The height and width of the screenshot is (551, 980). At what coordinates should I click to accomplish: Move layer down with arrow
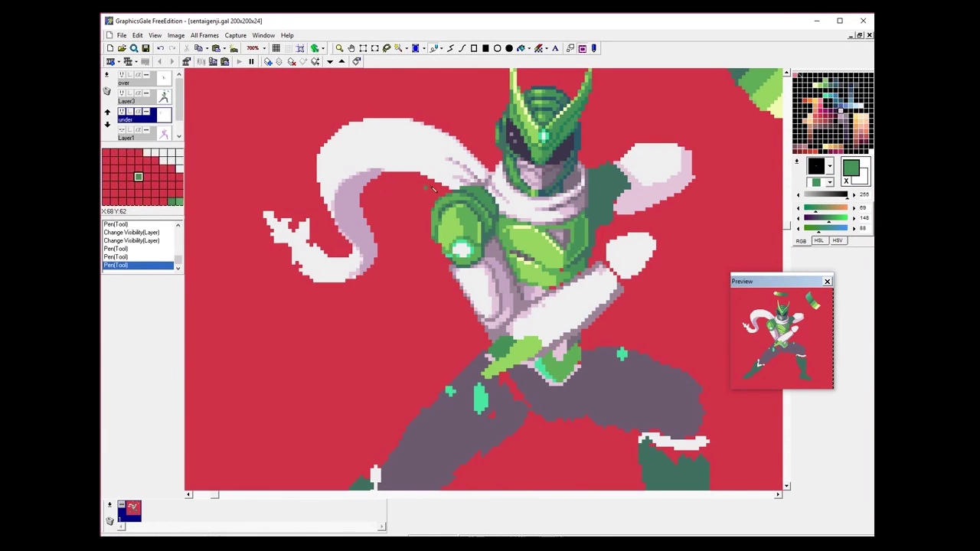pos(107,125)
